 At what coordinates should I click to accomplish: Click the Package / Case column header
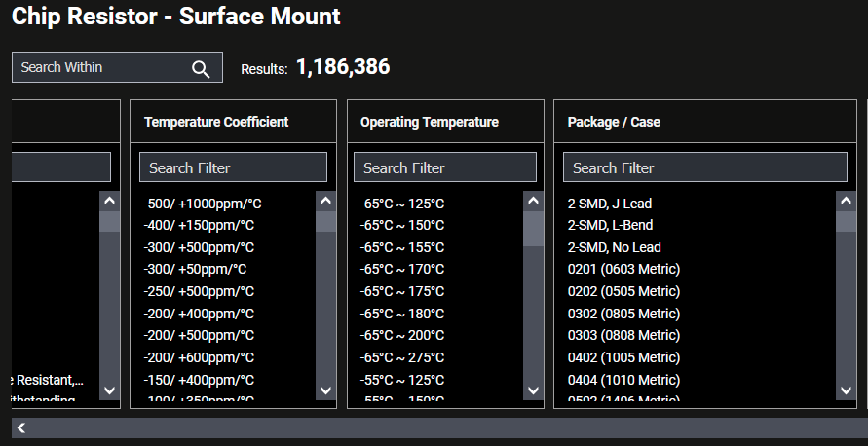pyautogui.click(x=614, y=122)
